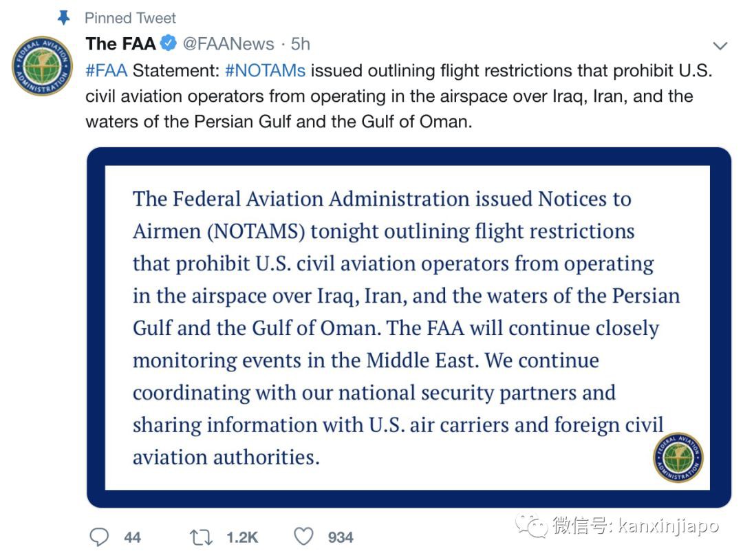
Task: Like the tweet with the heart icon
Action: (x=303, y=537)
